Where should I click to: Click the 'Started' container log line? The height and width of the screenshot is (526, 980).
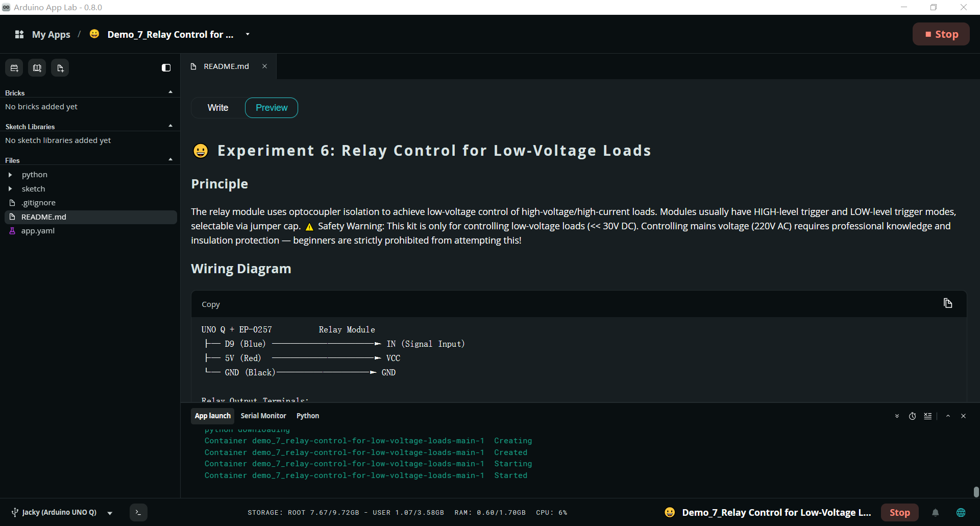[366, 475]
